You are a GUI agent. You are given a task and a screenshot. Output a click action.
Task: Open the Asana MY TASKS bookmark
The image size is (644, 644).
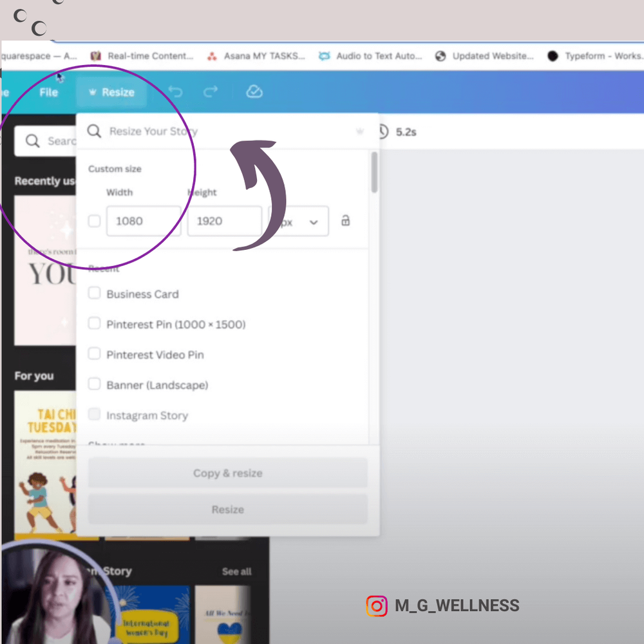tap(256, 56)
